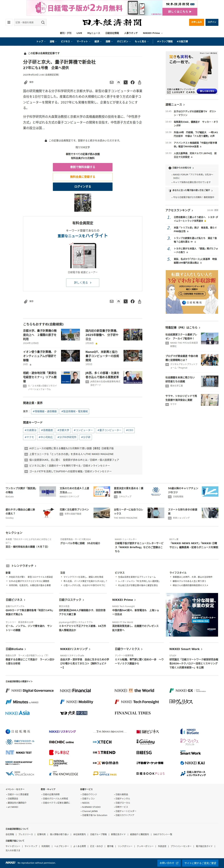Click the search magnifier icon
The height and width of the screenshot is (868, 224).
coord(43,23)
